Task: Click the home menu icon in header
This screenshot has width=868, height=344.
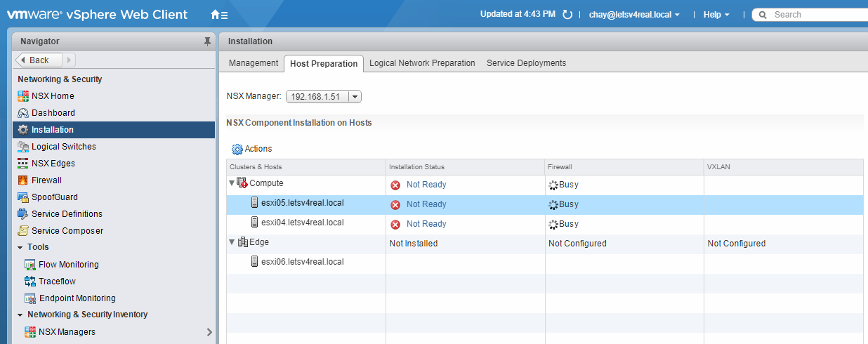Action: pos(218,15)
